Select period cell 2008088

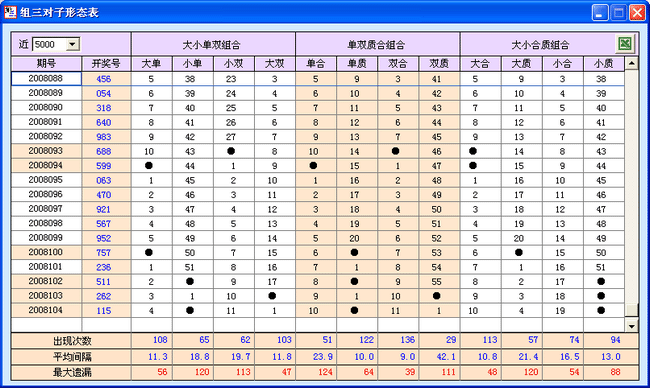pyautogui.click(x=46, y=79)
